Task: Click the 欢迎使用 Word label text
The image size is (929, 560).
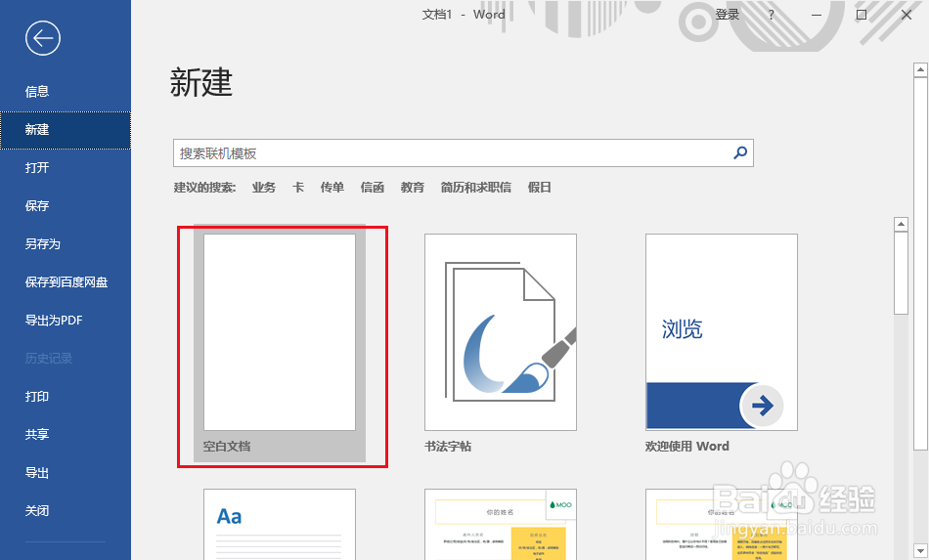Action: 687,447
